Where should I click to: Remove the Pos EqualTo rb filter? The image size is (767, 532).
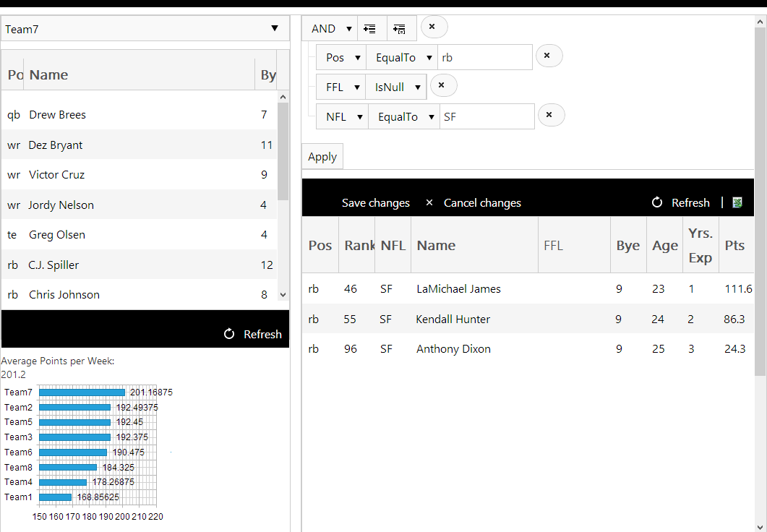[x=548, y=56]
